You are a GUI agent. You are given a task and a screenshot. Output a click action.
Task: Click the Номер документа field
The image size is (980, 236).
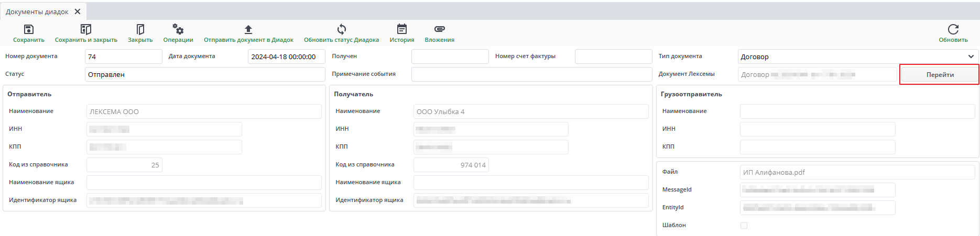(123, 57)
